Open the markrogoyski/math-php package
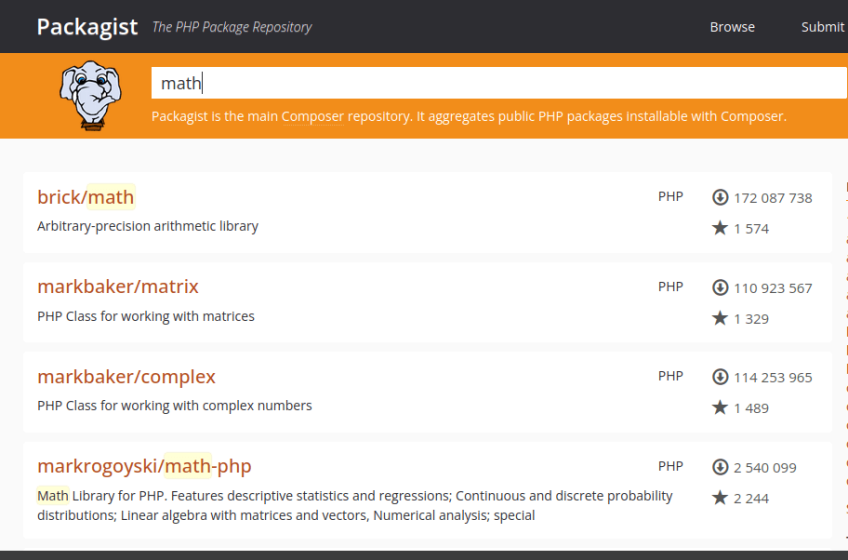Image resolution: width=848 pixels, height=560 pixels. click(144, 466)
